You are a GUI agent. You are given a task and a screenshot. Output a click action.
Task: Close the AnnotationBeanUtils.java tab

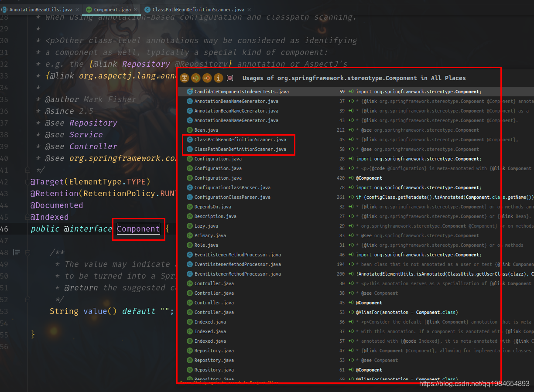pos(77,9)
